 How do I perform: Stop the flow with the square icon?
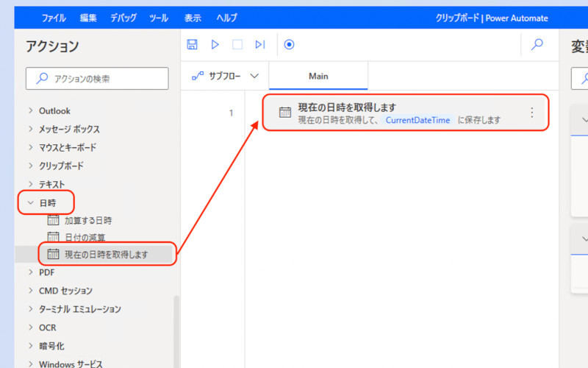coord(237,45)
